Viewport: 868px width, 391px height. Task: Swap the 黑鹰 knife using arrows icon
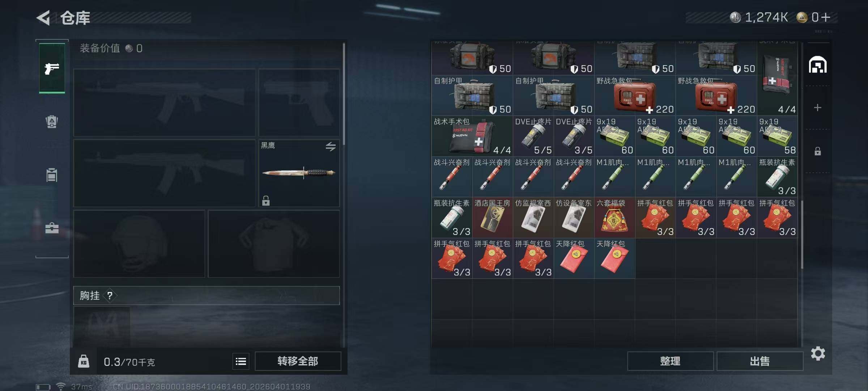pos(331,147)
